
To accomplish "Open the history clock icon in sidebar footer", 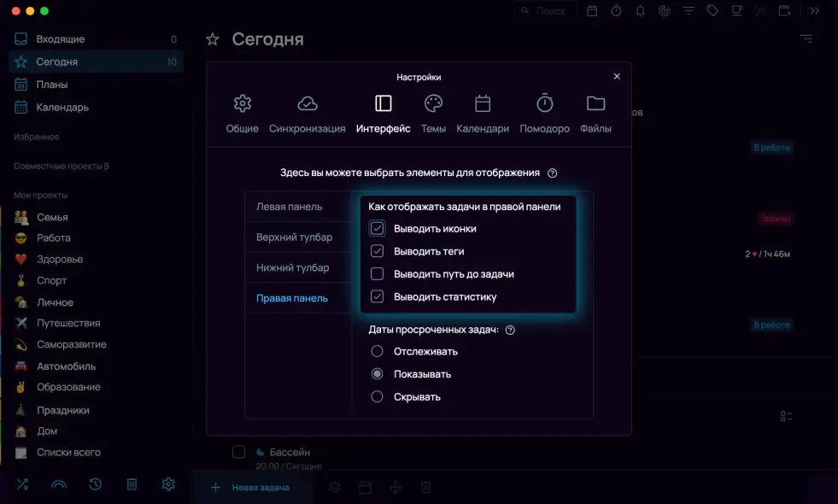I will point(96,484).
